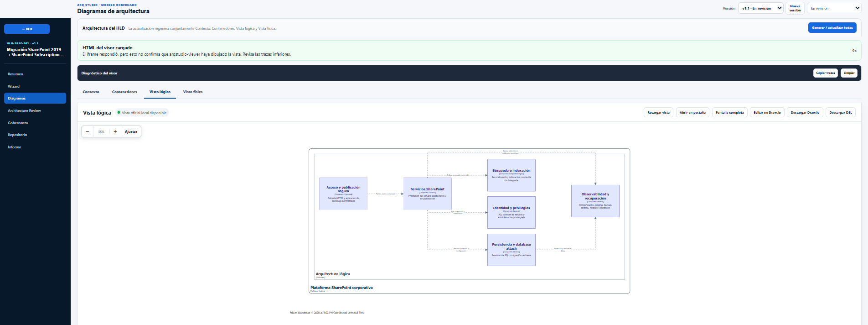Image resolution: width=868 pixels, height=325 pixels.
Task: Click Editar en Draw.io button
Action: (x=767, y=112)
